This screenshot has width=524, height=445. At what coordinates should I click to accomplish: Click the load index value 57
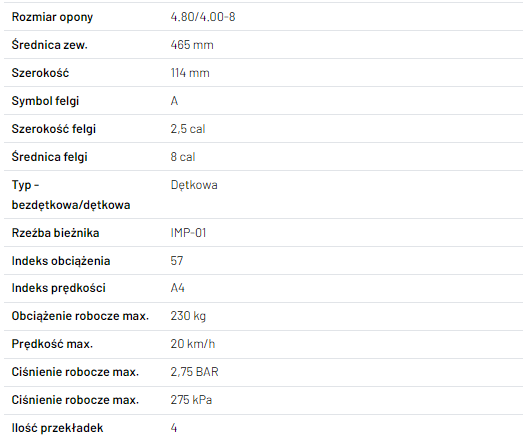[177, 261]
